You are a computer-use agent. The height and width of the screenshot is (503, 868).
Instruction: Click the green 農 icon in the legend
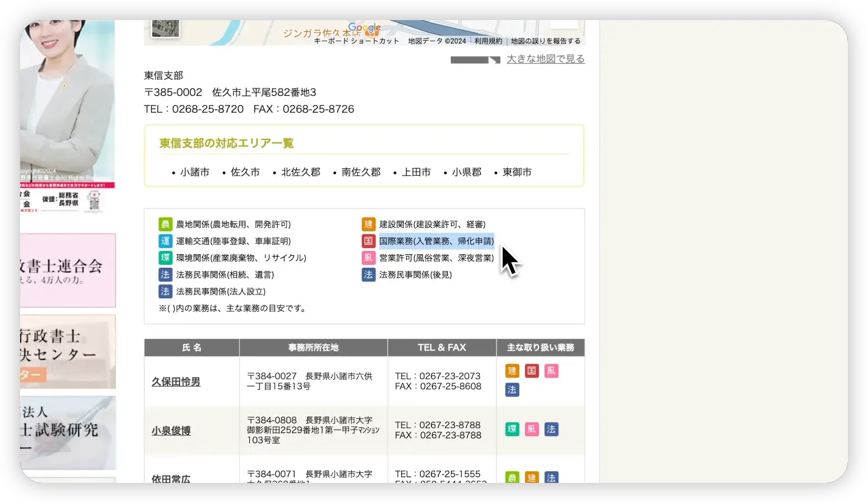tap(165, 224)
